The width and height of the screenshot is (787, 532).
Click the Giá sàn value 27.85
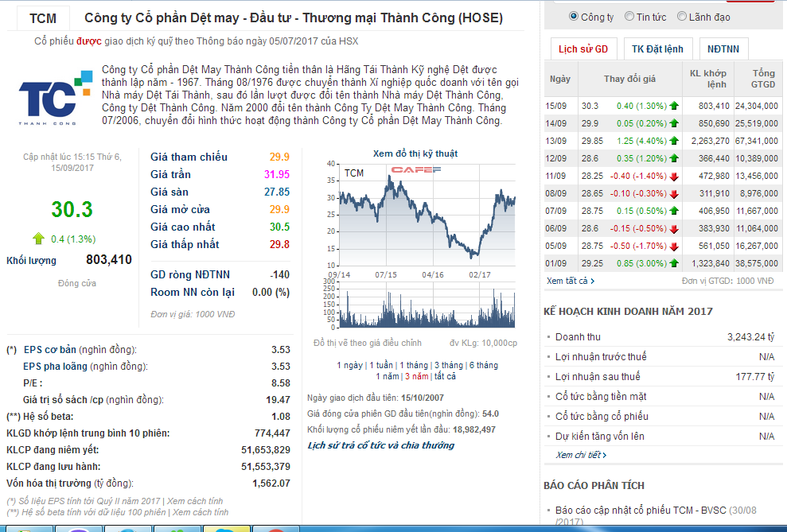click(x=277, y=192)
